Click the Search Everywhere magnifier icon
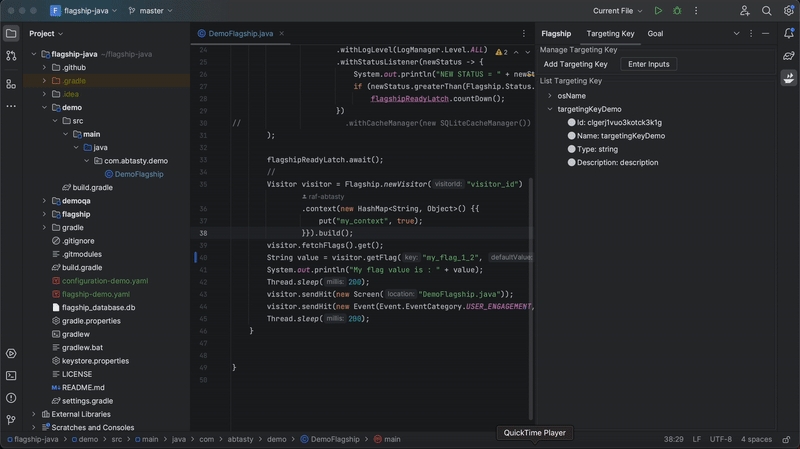This screenshot has width=800, height=449. click(766, 11)
